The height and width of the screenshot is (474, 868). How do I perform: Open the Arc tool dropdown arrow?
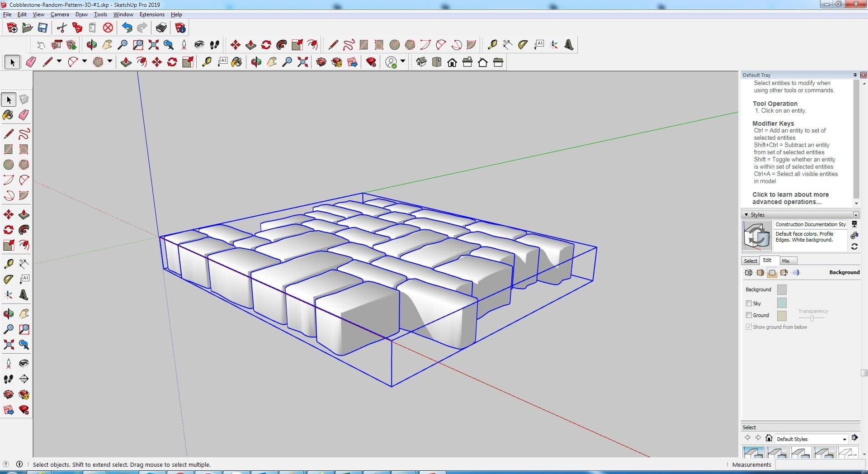tap(84, 62)
